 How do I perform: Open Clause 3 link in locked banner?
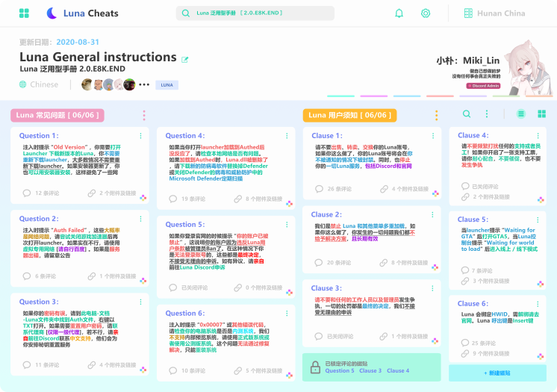coord(370,370)
